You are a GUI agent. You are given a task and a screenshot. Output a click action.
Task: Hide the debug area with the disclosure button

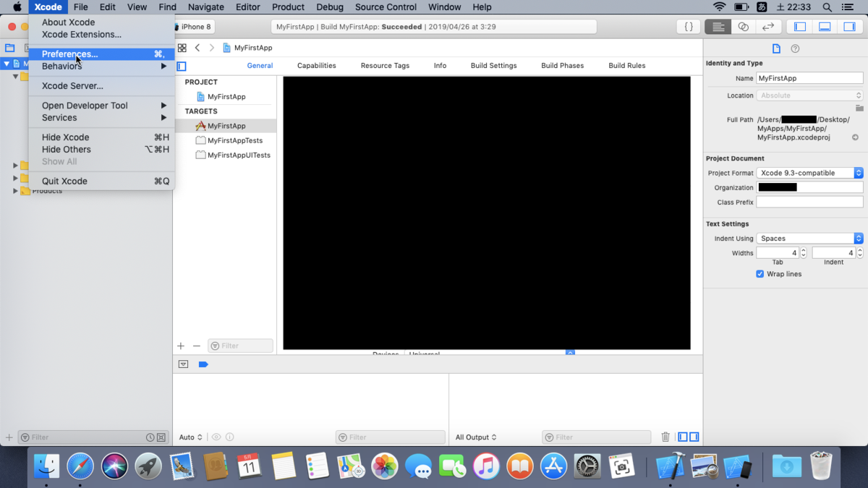[x=183, y=364]
